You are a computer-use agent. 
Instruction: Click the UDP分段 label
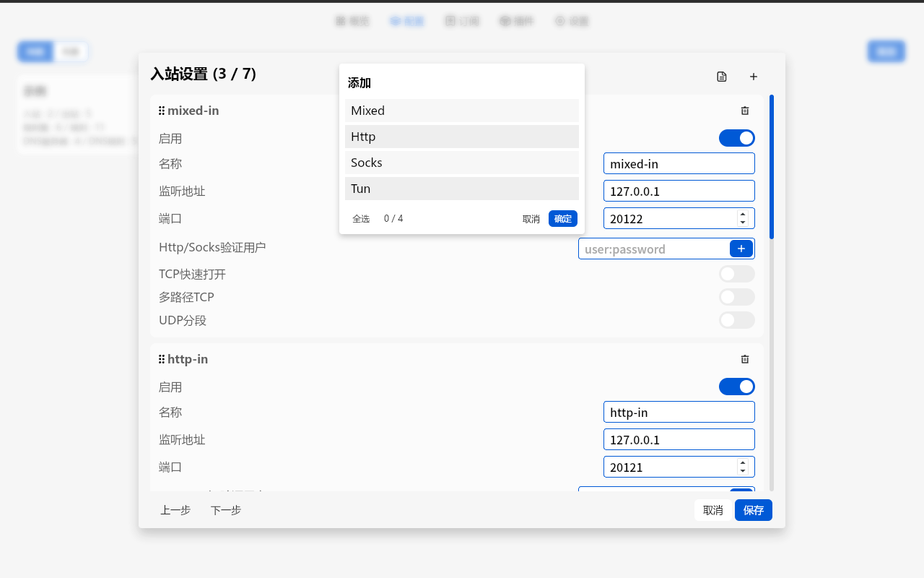(183, 320)
